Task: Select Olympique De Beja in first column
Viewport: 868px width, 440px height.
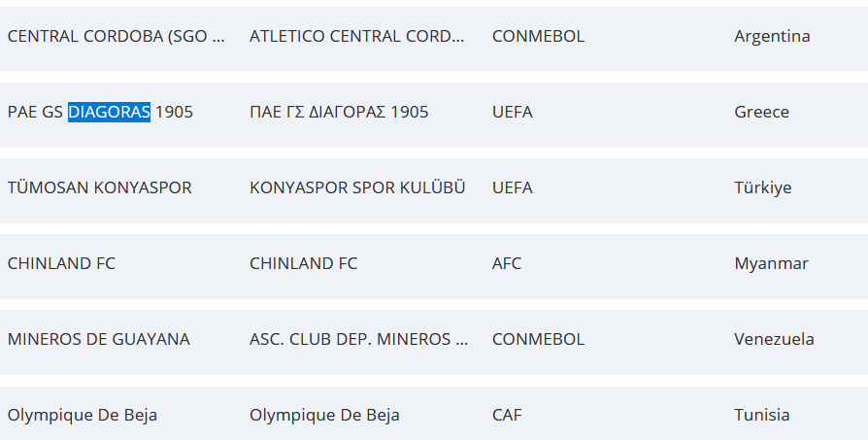Action: [x=82, y=415]
